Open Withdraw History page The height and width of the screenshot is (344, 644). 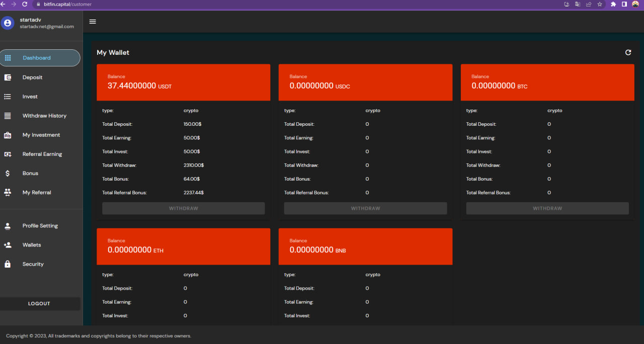pos(44,116)
